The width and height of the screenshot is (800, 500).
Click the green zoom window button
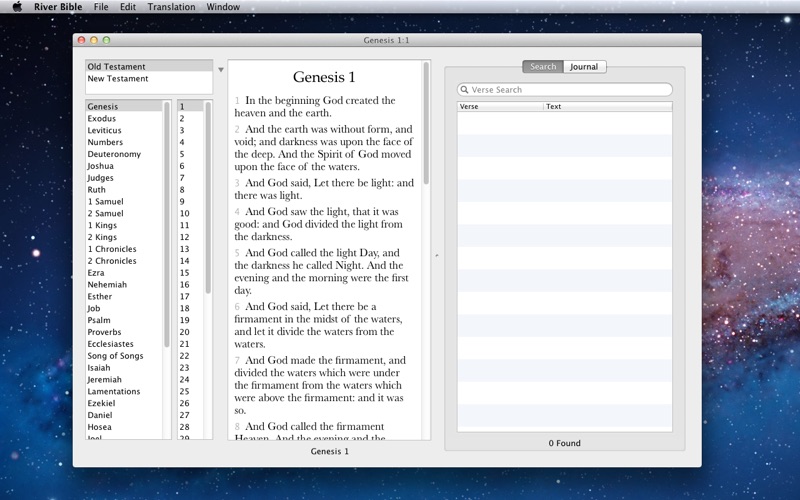pos(106,40)
